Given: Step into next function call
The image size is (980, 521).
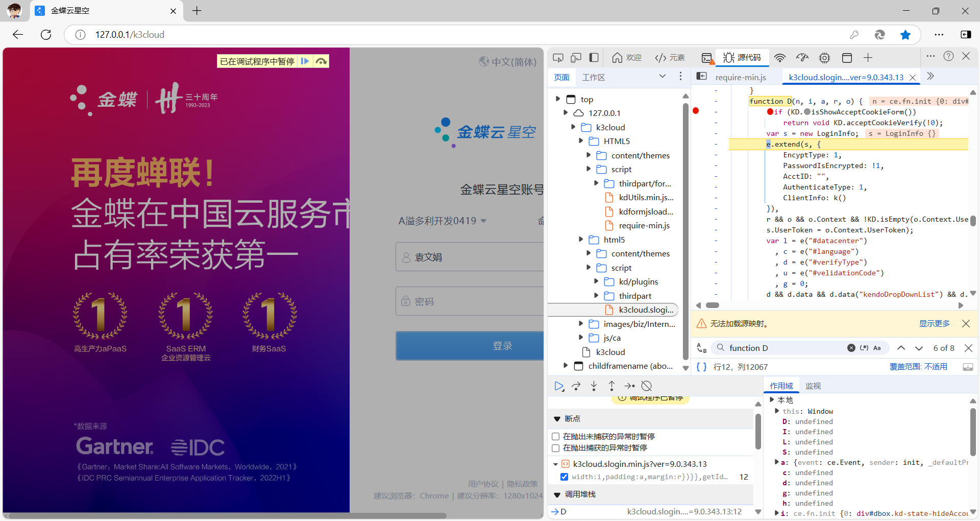Looking at the screenshot, I should pos(594,386).
